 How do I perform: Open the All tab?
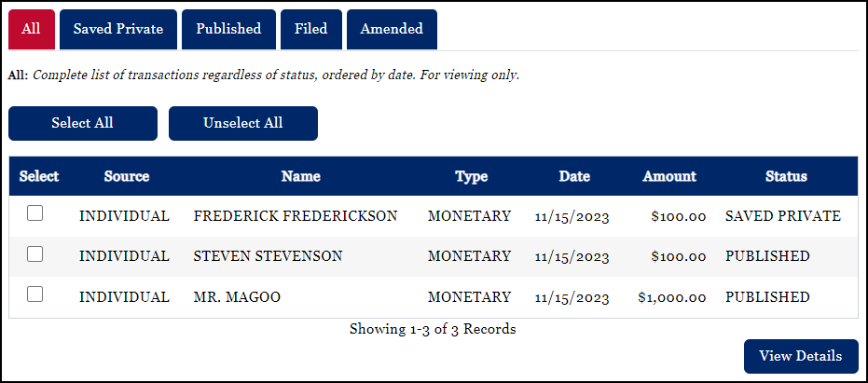click(x=31, y=29)
